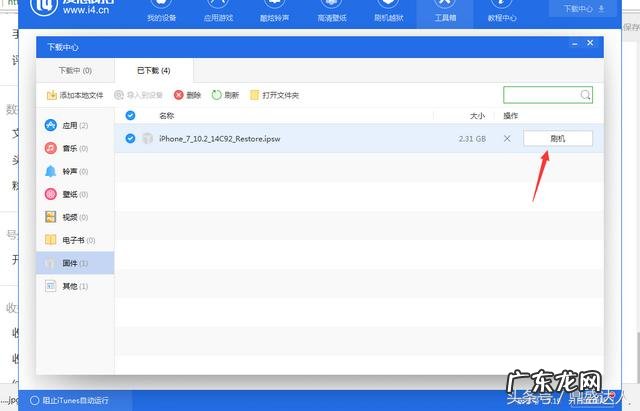Open the 高清壁纸 section in top navigation
The image size is (640, 411).
click(332, 11)
